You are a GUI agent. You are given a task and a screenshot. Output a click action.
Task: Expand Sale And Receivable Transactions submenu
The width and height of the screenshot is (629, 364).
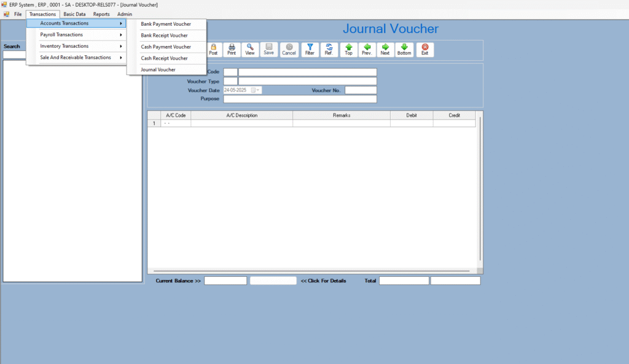(77, 58)
